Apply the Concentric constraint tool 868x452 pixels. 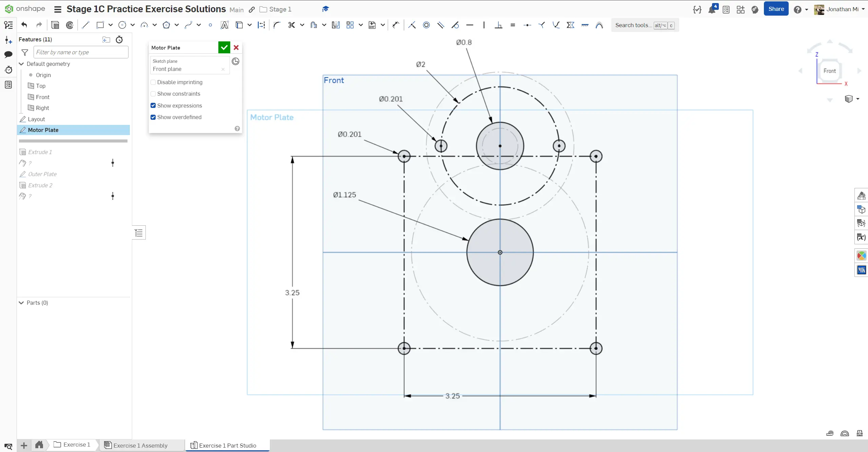[426, 25]
